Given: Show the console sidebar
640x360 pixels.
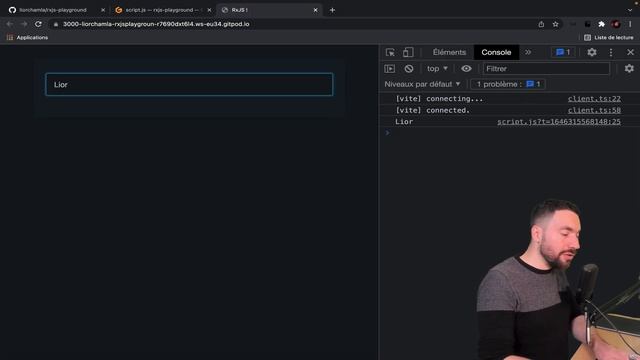Looking at the screenshot, I should click(390, 69).
